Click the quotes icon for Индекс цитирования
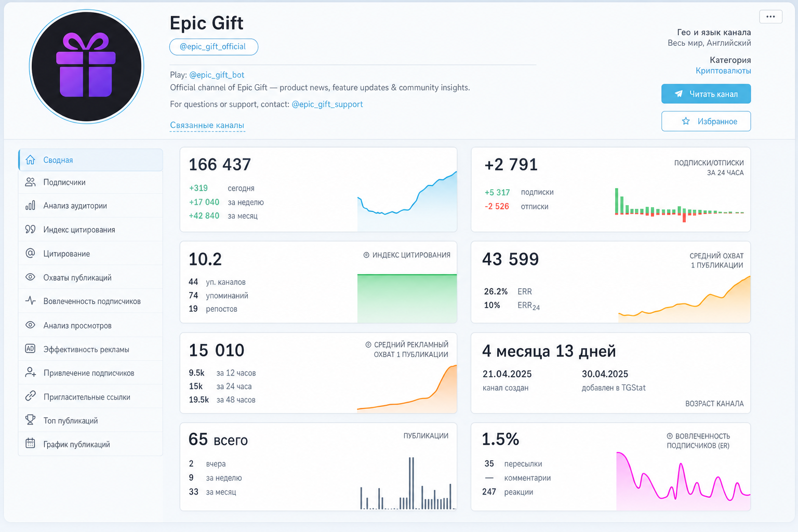This screenshot has width=798, height=532. 30,230
